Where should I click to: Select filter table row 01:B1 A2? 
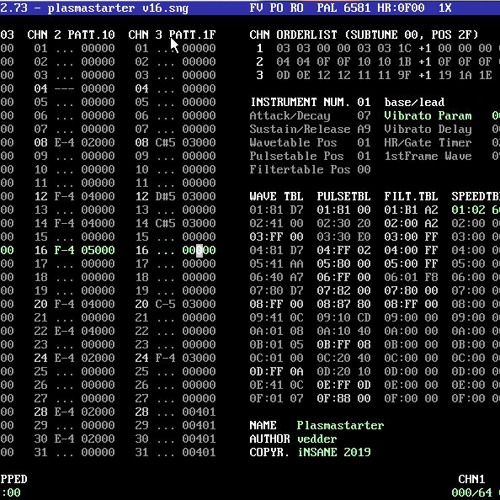pos(411,210)
